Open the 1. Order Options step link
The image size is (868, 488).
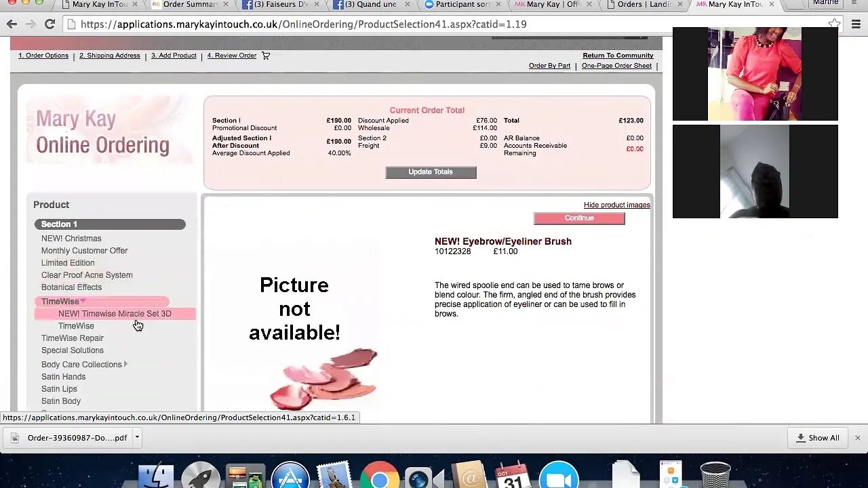[x=43, y=56]
